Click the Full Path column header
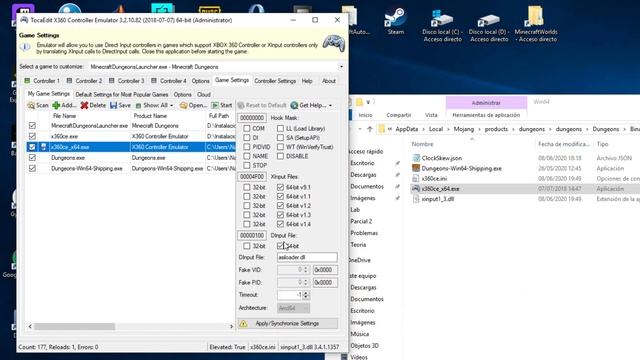The width and height of the screenshot is (640, 360). click(x=219, y=116)
